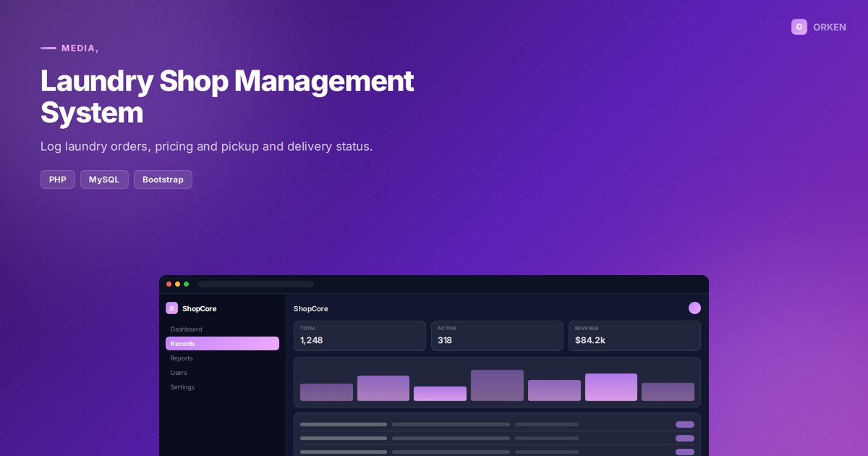Click the ShopCore header title in main panel
868x456 pixels.
pos(310,308)
